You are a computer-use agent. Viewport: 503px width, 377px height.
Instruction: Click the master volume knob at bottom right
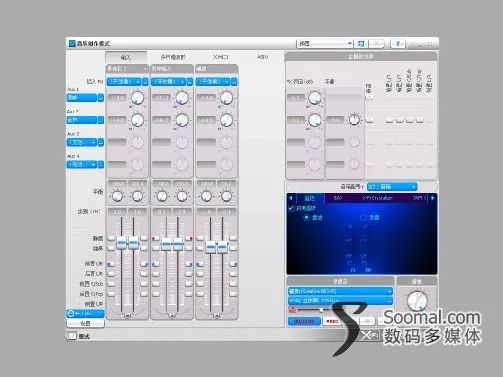click(x=417, y=300)
